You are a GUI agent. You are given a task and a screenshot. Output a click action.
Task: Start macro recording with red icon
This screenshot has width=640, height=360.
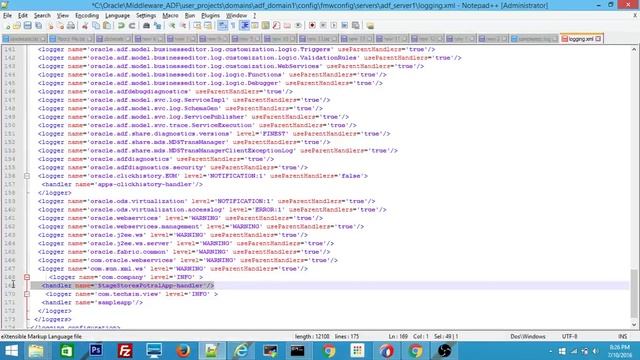click(312, 26)
